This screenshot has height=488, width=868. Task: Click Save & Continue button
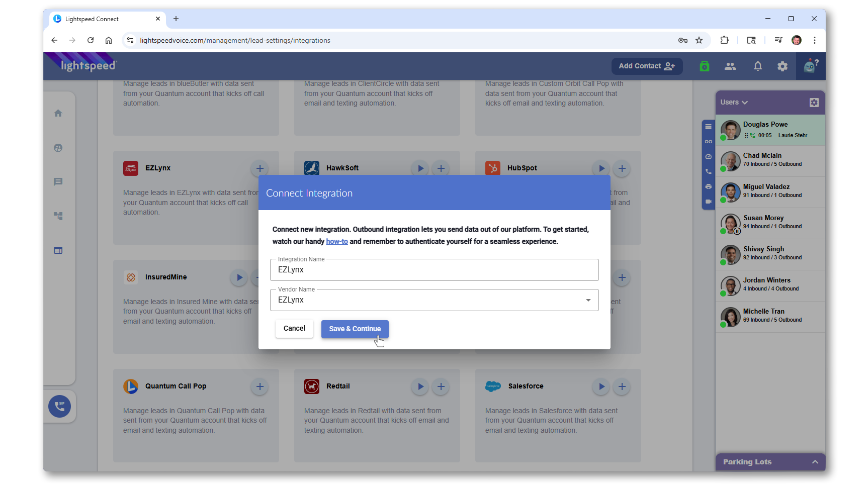tap(355, 329)
